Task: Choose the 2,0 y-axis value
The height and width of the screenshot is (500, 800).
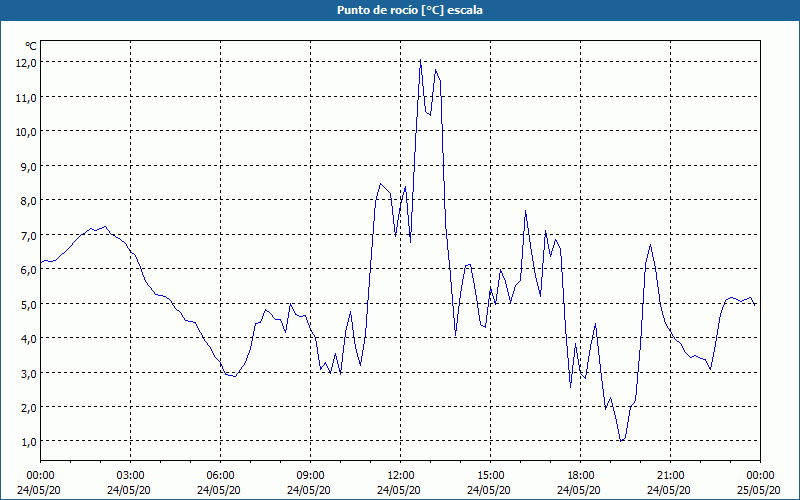Action: [30, 407]
